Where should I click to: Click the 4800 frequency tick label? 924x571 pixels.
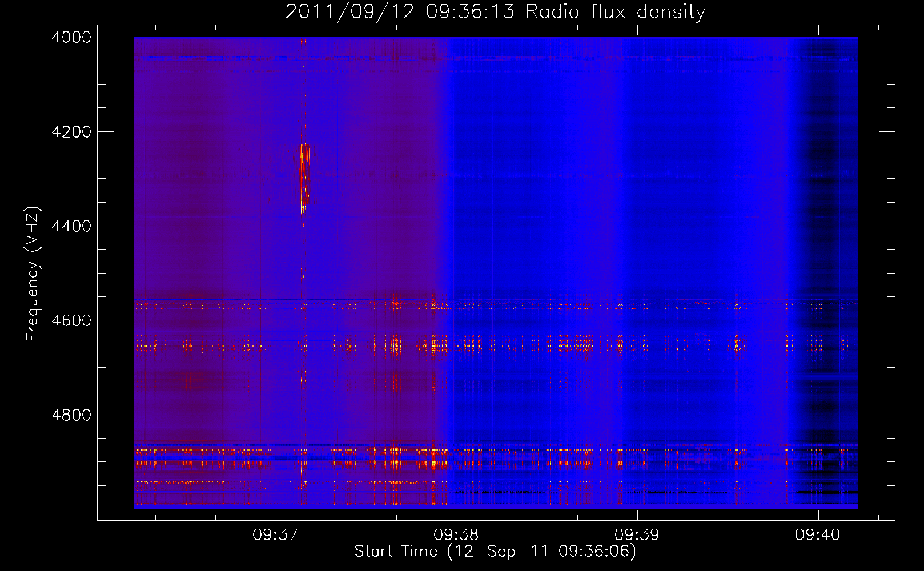(71, 415)
